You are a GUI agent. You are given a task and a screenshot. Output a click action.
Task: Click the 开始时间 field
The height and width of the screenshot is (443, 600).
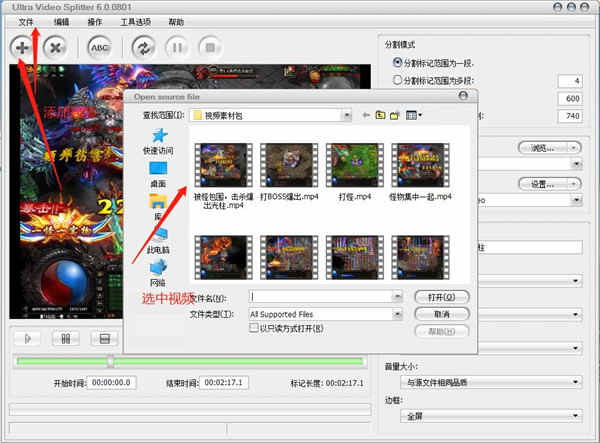point(111,383)
